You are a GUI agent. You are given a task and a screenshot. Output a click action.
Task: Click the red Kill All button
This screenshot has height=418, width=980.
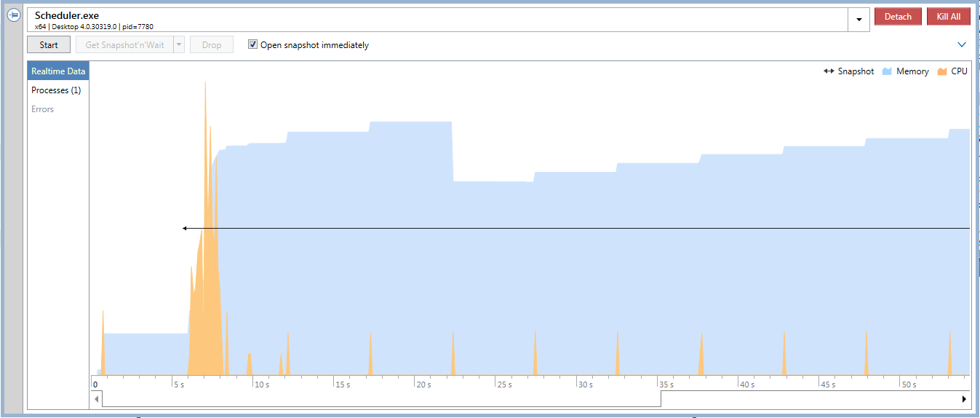coord(948,17)
